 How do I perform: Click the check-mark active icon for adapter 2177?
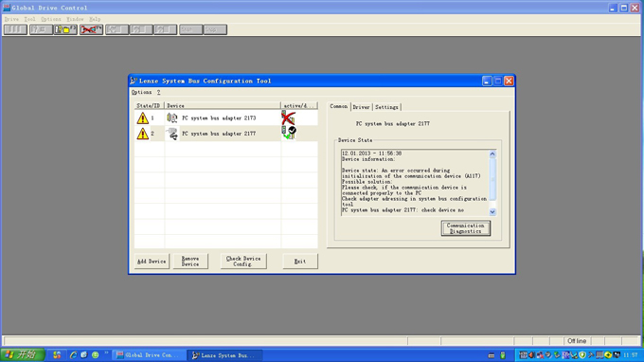tap(289, 133)
